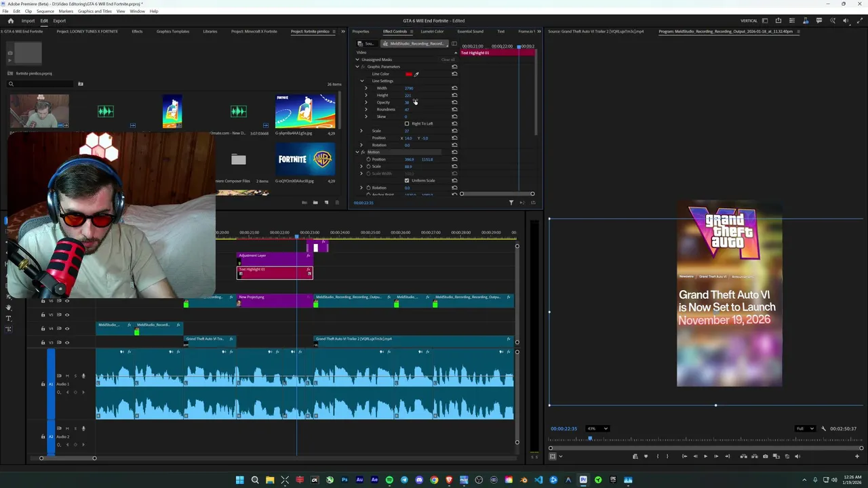This screenshot has height=488, width=868.
Task: Open the Full playback resolution dropdown
Action: pos(804,428)
